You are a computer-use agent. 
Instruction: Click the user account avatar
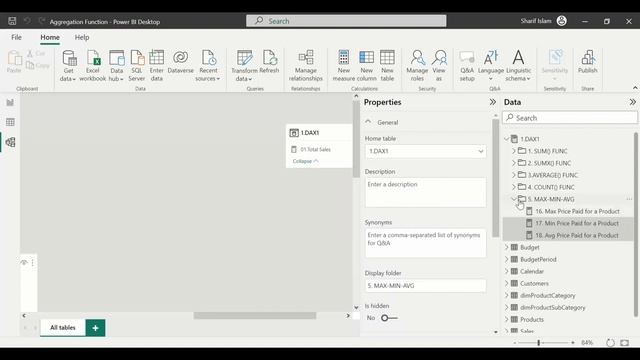click(562, 21)
